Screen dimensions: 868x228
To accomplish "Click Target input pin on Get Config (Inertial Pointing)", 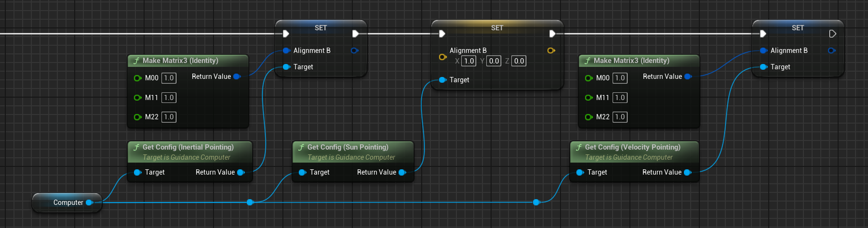I will (137, 172).
